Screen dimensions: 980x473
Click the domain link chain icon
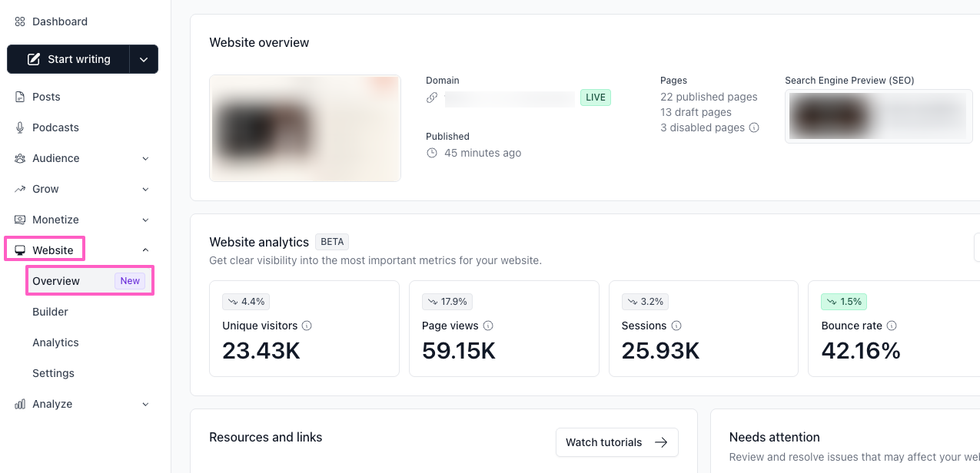(x=432, y=98)
